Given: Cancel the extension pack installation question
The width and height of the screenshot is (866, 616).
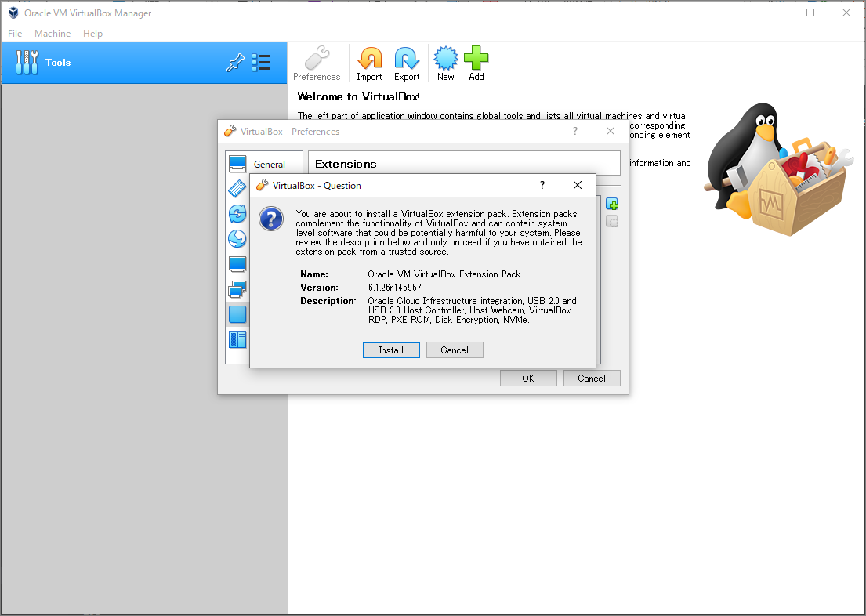Looking at the screenshot, I should pos(455,350).
